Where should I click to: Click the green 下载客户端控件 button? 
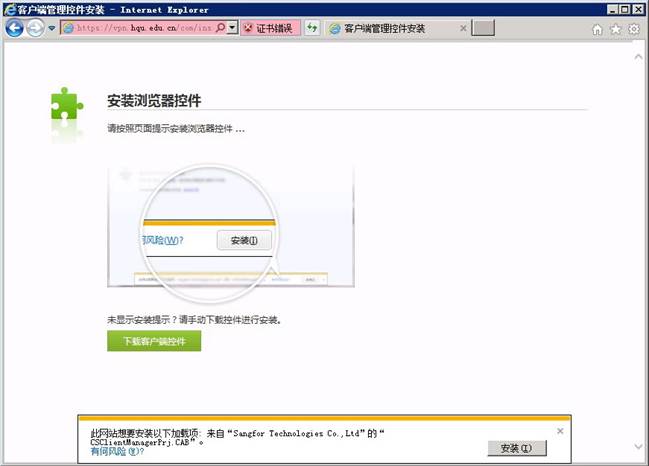point(154,341)
